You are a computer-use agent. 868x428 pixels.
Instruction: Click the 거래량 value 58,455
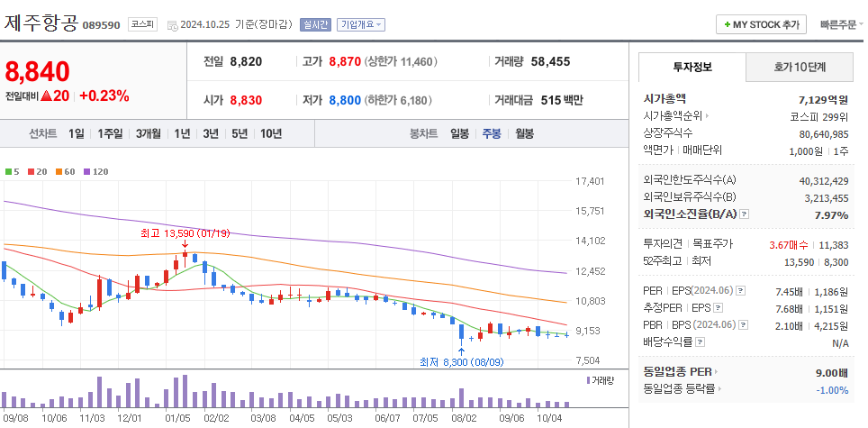[550, 61]
